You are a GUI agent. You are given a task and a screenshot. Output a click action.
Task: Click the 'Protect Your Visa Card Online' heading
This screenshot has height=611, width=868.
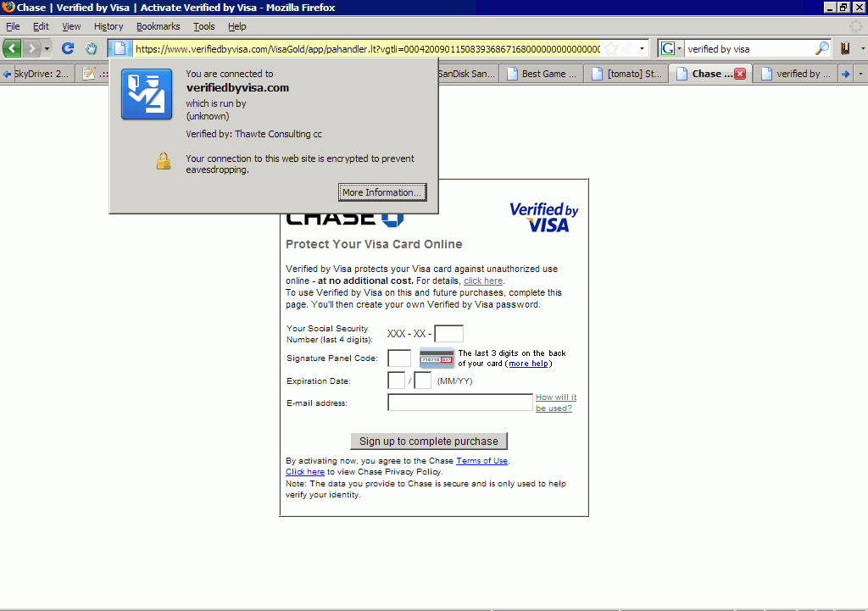(374, 244)
